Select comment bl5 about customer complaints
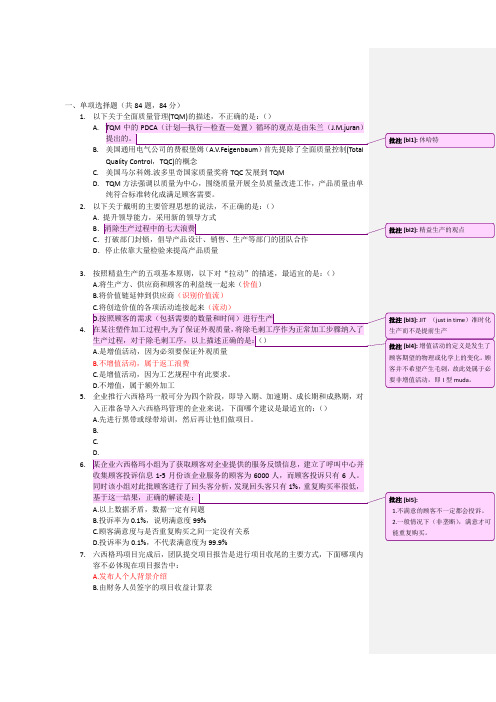The height and width of the screenshot is (702, 496). pos(440,516)
